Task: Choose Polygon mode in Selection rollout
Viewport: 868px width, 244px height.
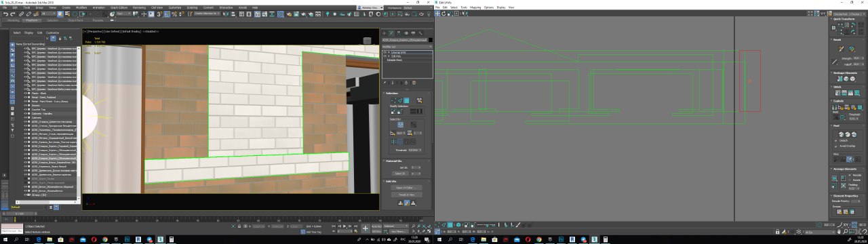Action: (407, 101)
